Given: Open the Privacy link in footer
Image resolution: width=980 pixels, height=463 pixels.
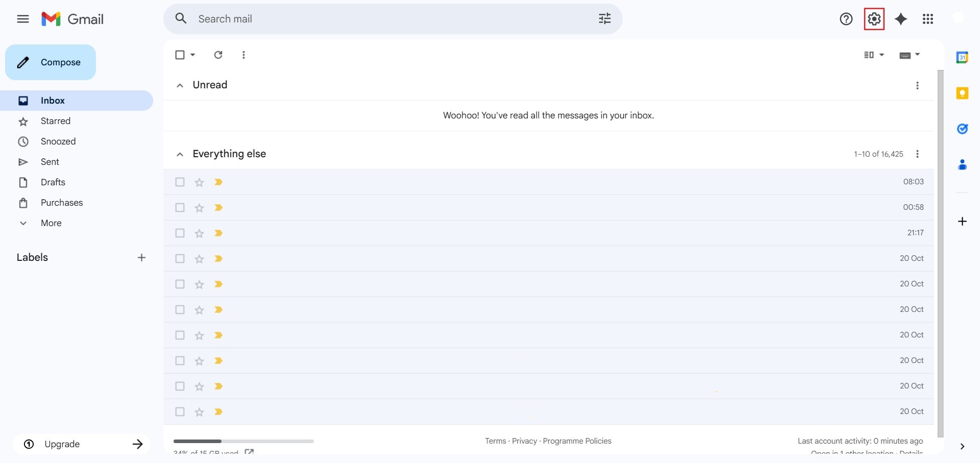Looking at the screenshot, I should click(524, 441).
